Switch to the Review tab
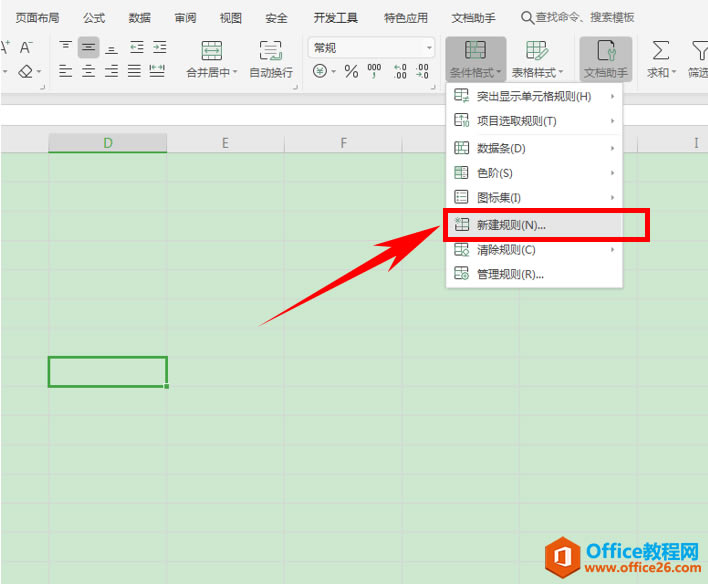 pyautogui.click(x=186, y=18)
